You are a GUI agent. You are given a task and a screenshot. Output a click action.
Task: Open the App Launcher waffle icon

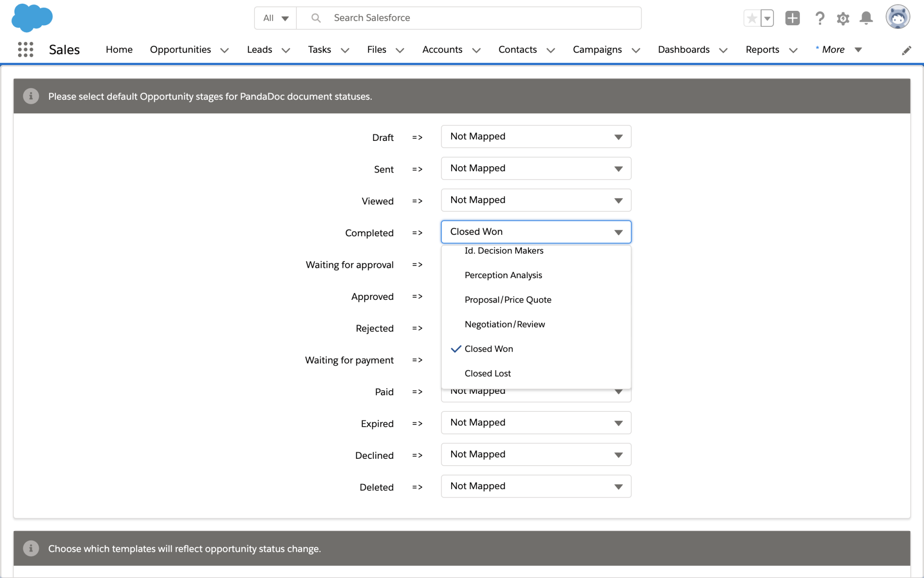26,50
